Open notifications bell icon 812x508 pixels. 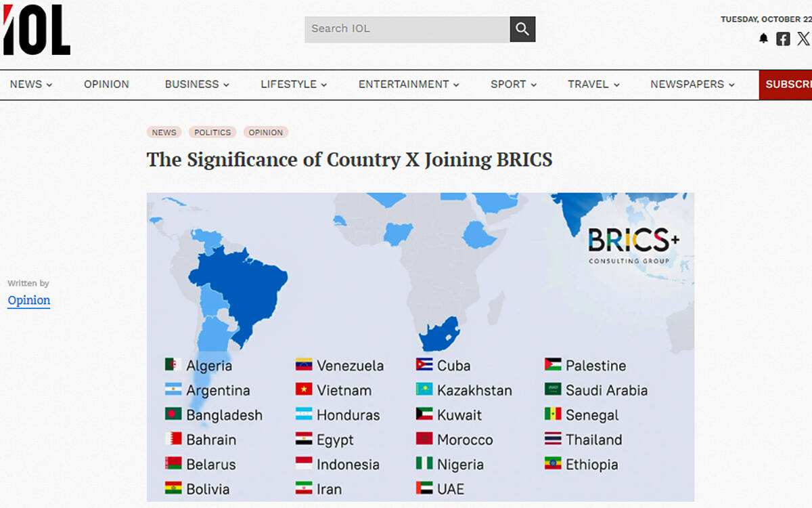[x=763, y=39]
